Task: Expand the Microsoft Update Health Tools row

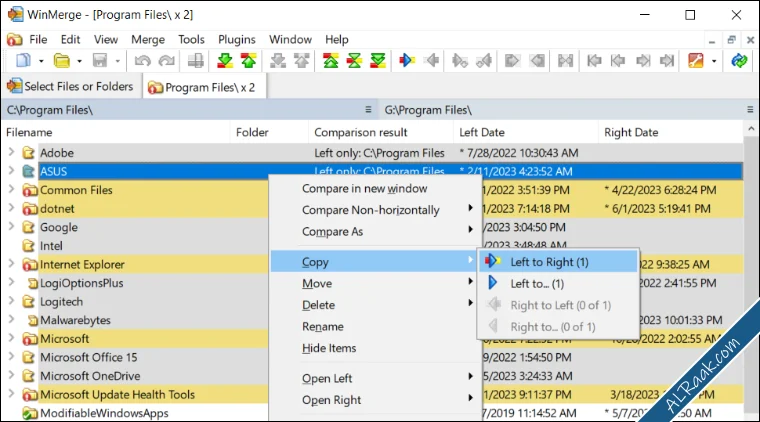Action: tap(11, 393)
